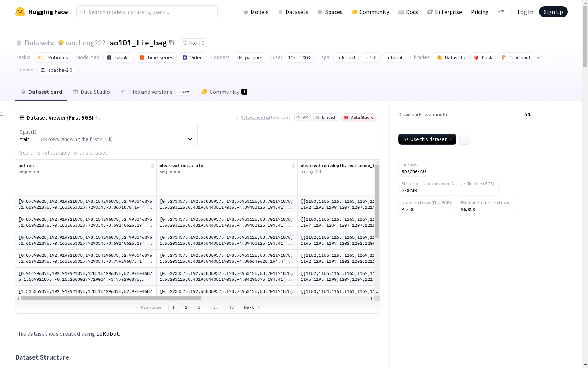
Task: Switch to the Dataset card tab
Action: pos(41,92)
